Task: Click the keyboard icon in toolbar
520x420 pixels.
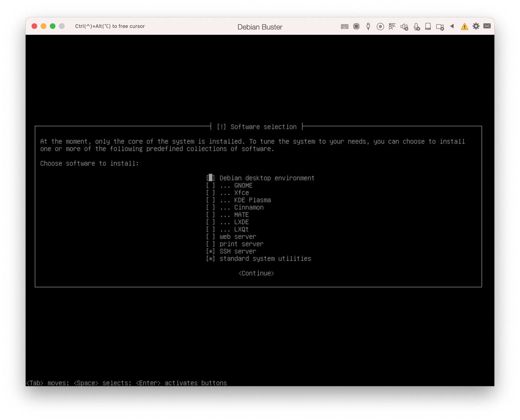Action: tap(344, 26)
